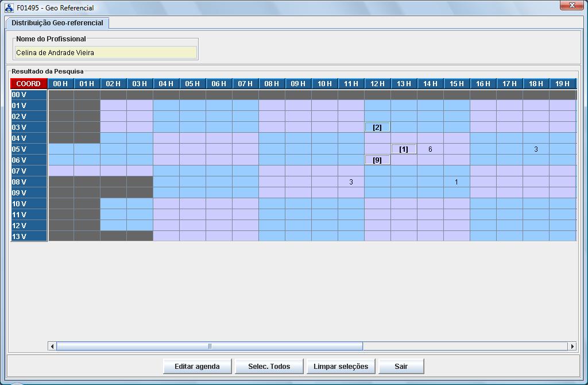
Task: Toggle the selected cell marked [1]
Action: [404, 149]
